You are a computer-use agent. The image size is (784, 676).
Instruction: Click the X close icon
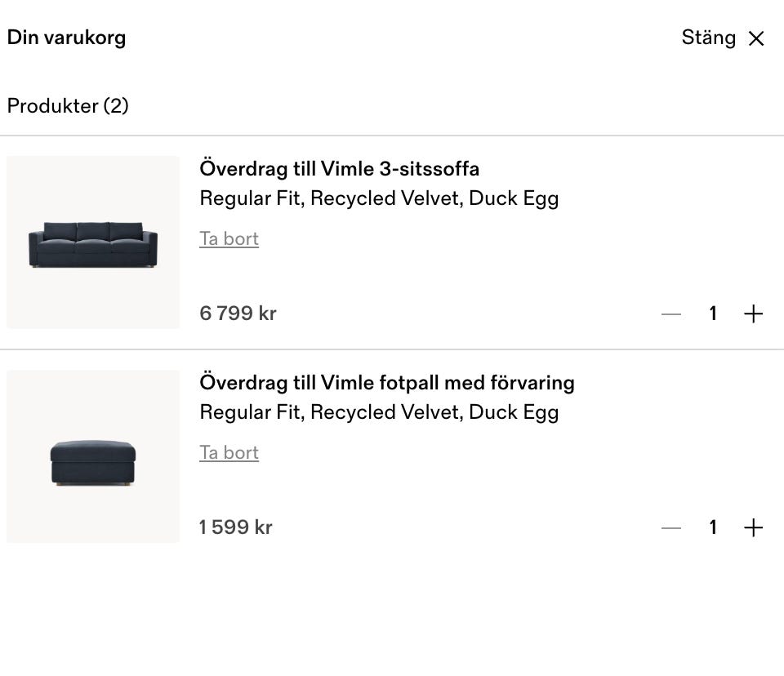pos(756,38)
